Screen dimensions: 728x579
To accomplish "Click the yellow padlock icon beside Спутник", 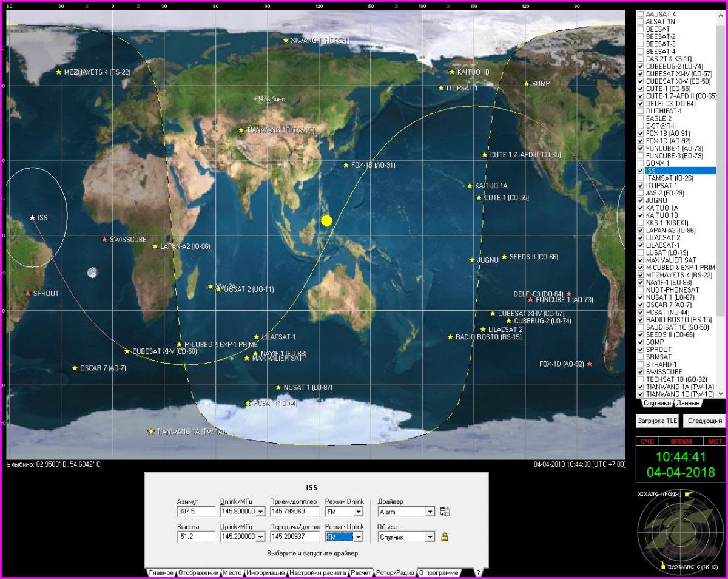I will pyautogui.click(x=445, y=537).
